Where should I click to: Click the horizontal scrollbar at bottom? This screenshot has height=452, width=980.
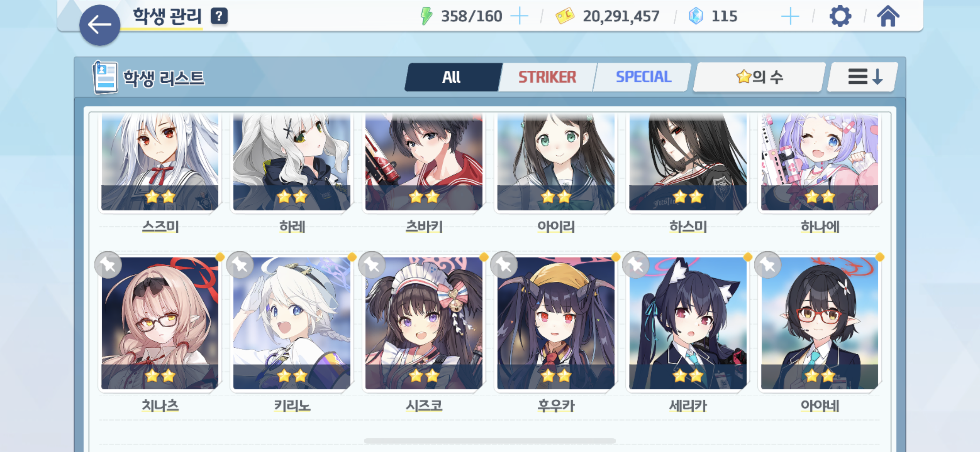490,441
